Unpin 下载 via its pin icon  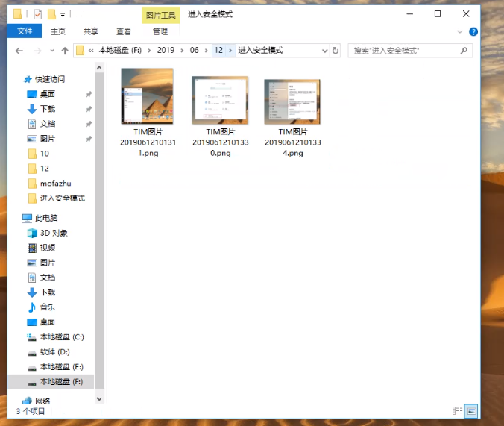tap(89, 110)
